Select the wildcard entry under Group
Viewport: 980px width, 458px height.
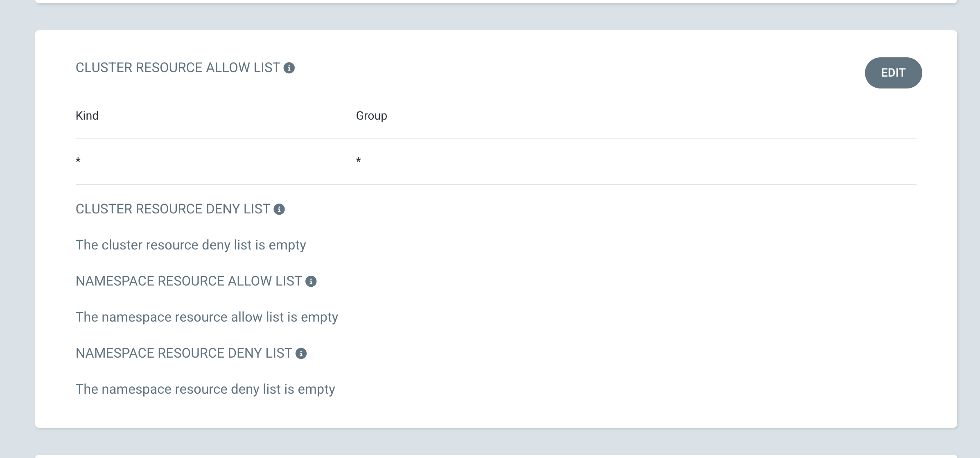point(359,161)
